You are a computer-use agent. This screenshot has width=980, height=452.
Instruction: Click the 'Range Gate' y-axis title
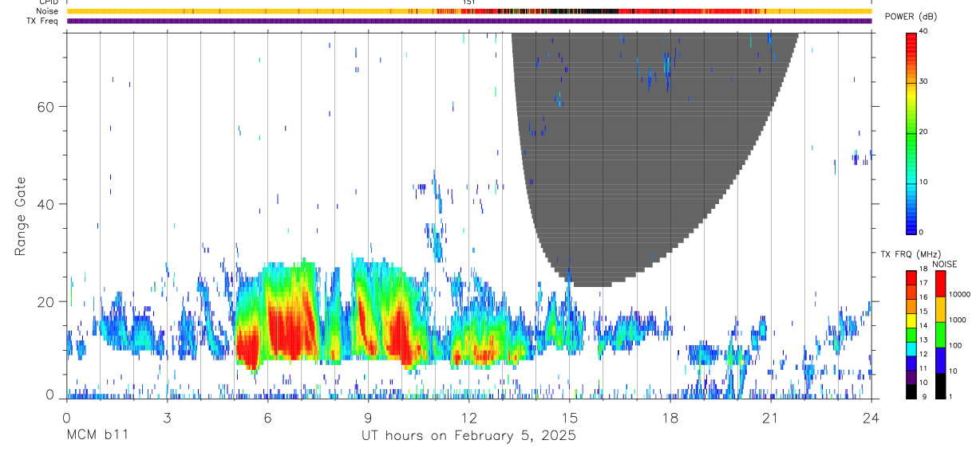(20, 216)
